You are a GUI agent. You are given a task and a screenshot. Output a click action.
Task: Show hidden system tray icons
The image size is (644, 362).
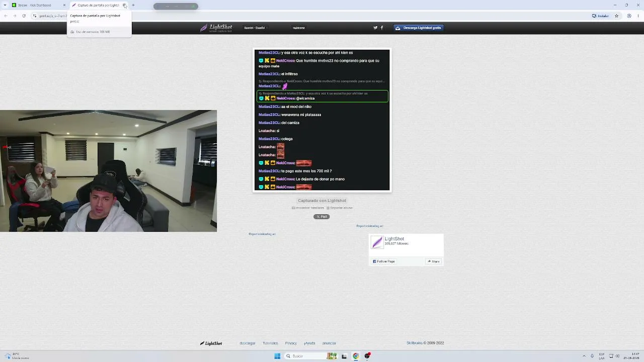[584, 356]
